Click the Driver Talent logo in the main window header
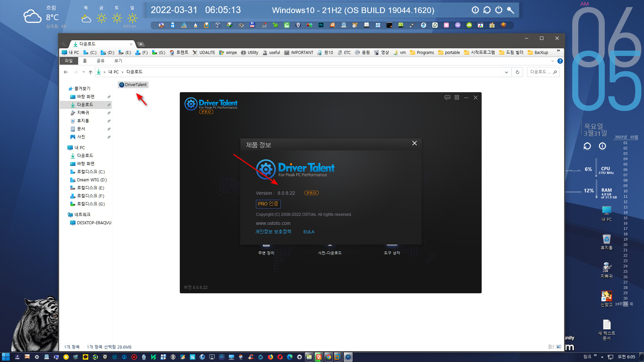 (211, 105)
